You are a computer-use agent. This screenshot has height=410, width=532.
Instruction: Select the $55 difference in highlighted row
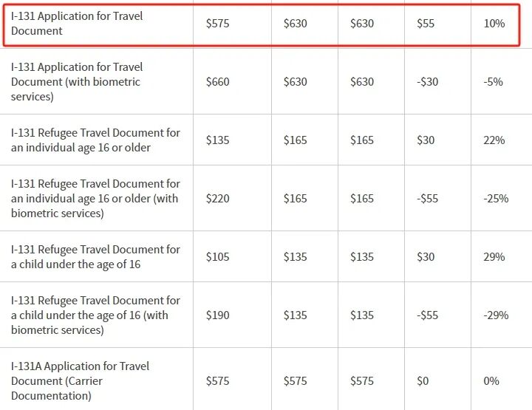[x=426, y=24]
